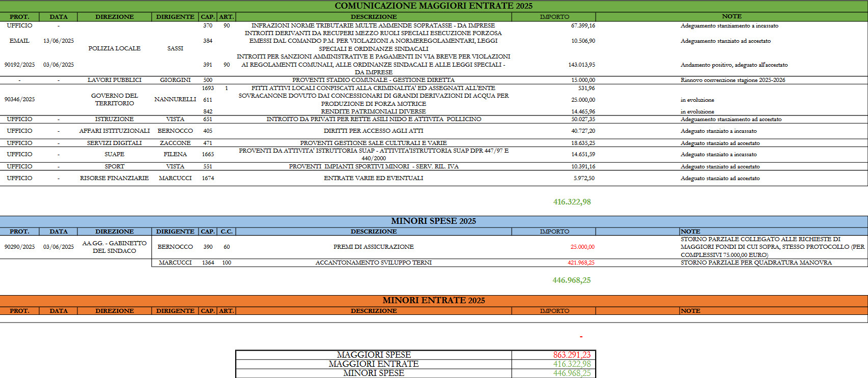Click the C.C. column header

click(227, 231)
